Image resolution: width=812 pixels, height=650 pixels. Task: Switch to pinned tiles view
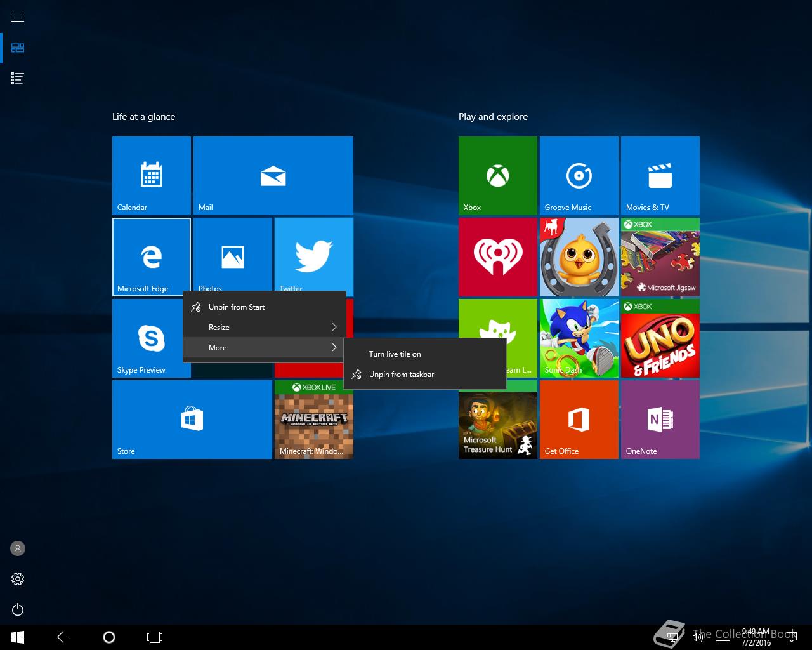18,48
